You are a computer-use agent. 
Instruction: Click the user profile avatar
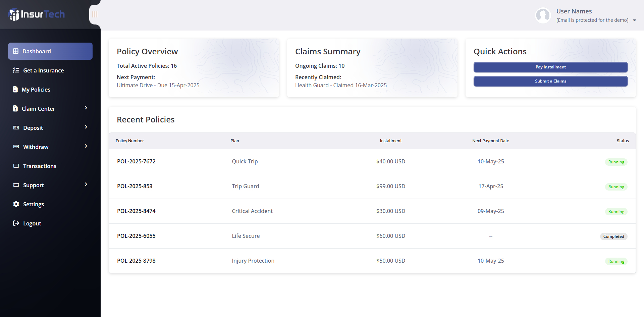(x=543, y=15)
